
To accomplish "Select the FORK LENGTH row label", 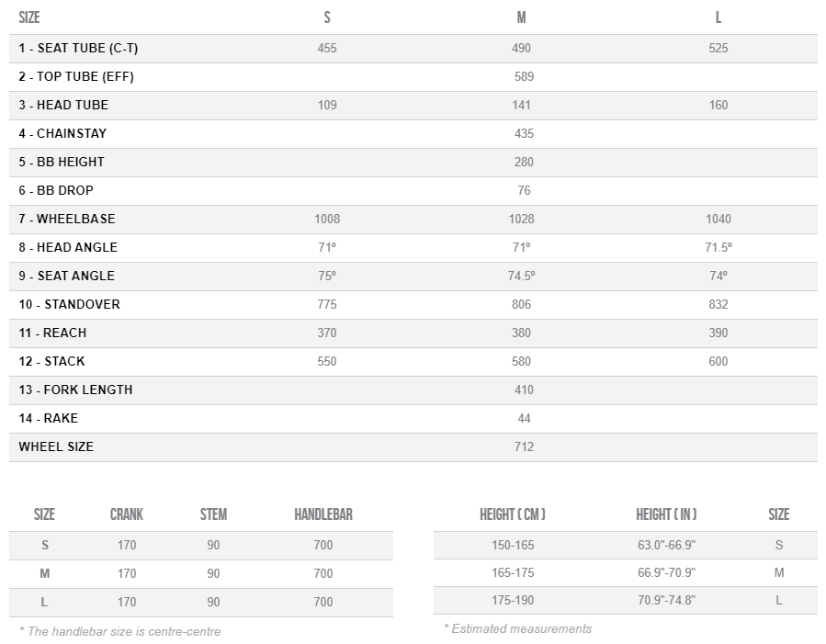I will [75, 390].
